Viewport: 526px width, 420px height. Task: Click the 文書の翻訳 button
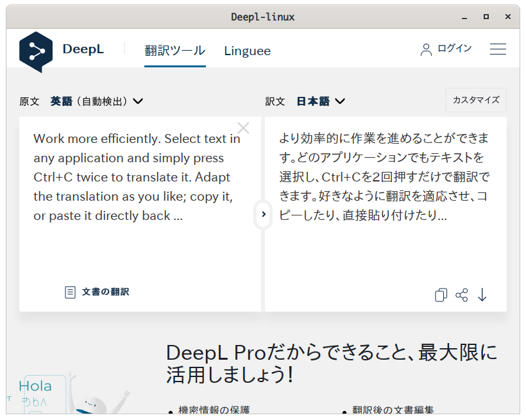point(97,292)
